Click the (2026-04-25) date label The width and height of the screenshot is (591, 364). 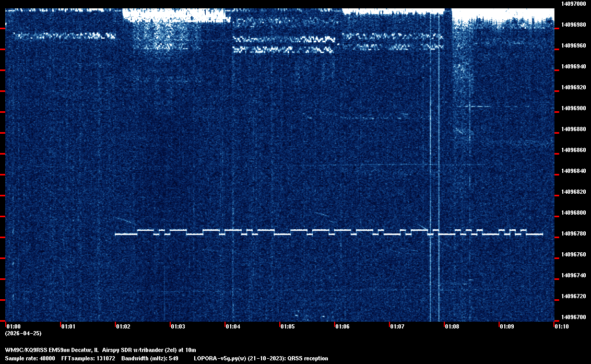coord(23,333)
